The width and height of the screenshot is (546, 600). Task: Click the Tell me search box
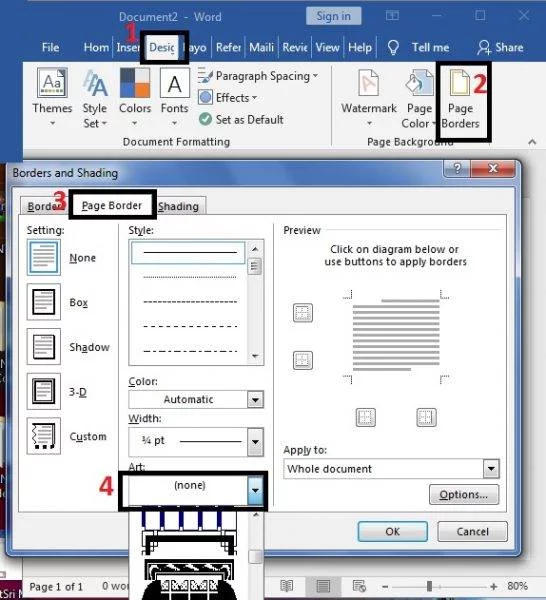430,47
